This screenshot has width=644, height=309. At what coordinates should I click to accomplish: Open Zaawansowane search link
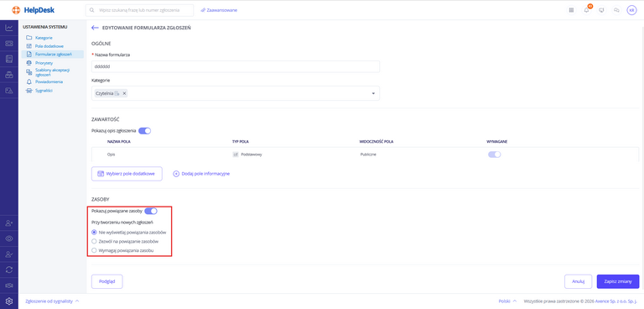coord(219,10)
